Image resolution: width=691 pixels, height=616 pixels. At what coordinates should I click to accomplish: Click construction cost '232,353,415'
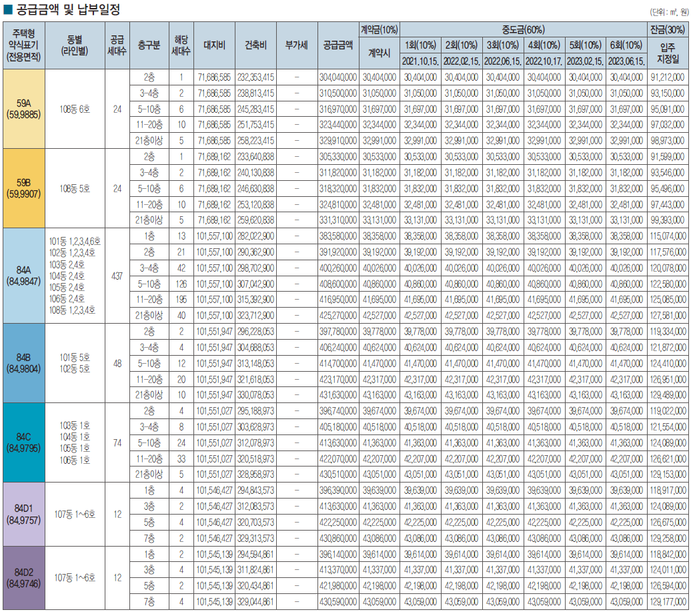click(x=255, y=77)
